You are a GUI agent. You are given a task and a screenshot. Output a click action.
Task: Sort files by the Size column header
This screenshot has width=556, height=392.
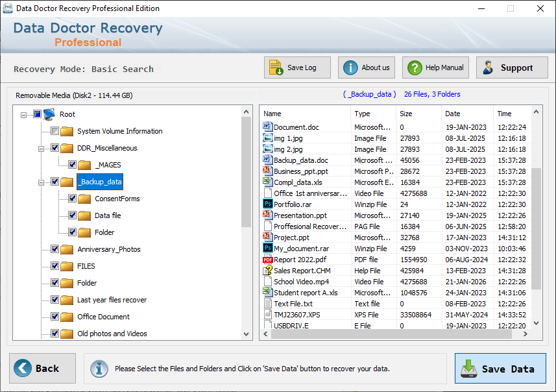[x=418, y=114]
